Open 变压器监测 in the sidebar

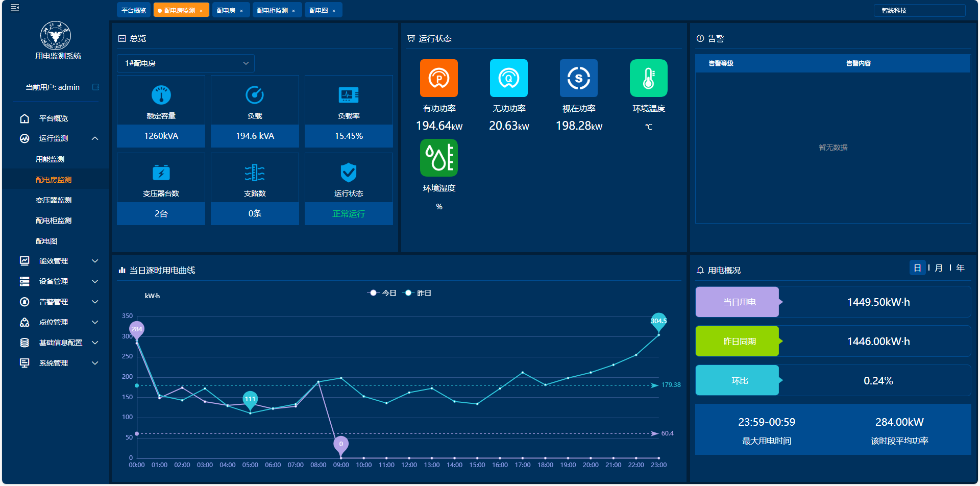click(x=54, y=200)
